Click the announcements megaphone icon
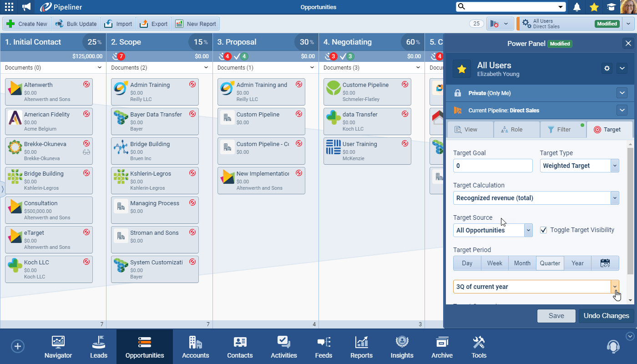 [27, 7]
